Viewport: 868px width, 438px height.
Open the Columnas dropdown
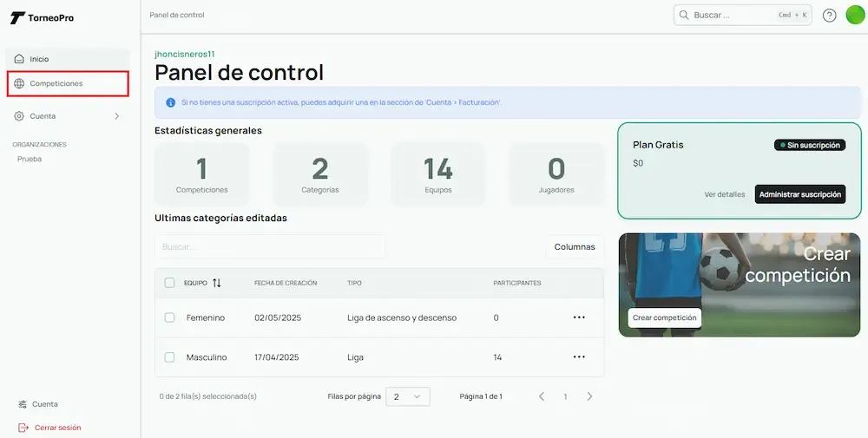pyautogui.click(x=575, y=246)
